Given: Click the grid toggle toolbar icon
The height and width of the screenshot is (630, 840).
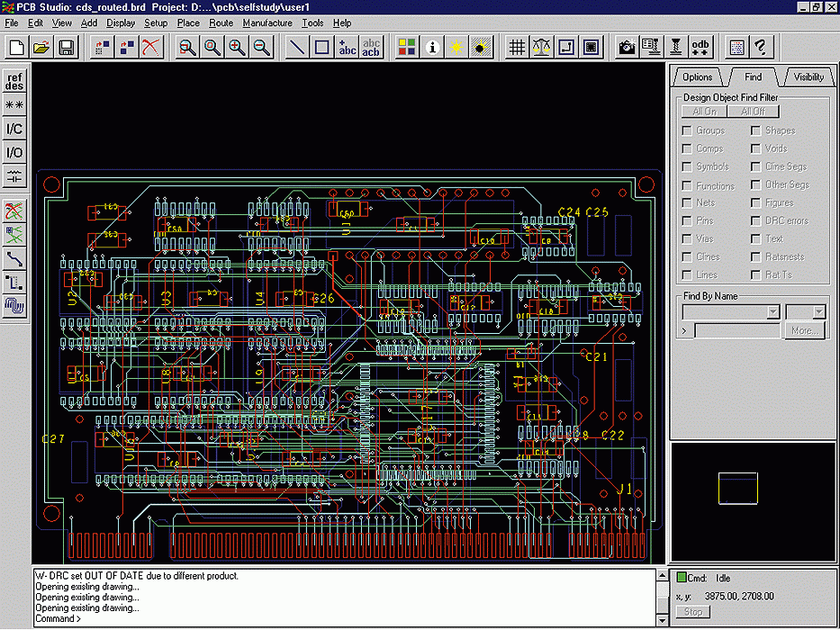Looking at the screenshot, I should coord(517,47).
